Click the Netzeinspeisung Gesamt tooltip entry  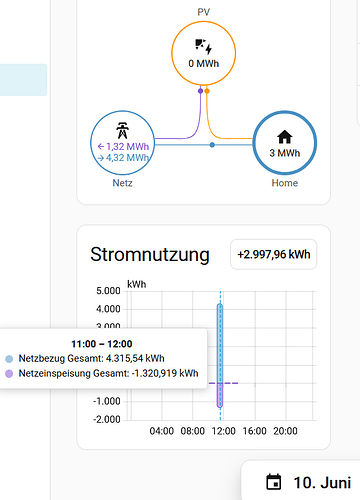tap(102, 373)
